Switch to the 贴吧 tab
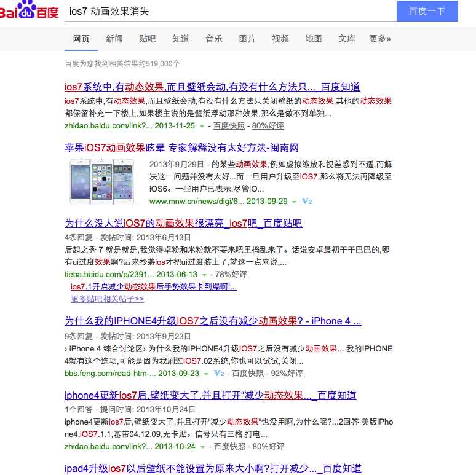This screenshot has width=476, height=475. pyautogui.click(x=147, y=39)
